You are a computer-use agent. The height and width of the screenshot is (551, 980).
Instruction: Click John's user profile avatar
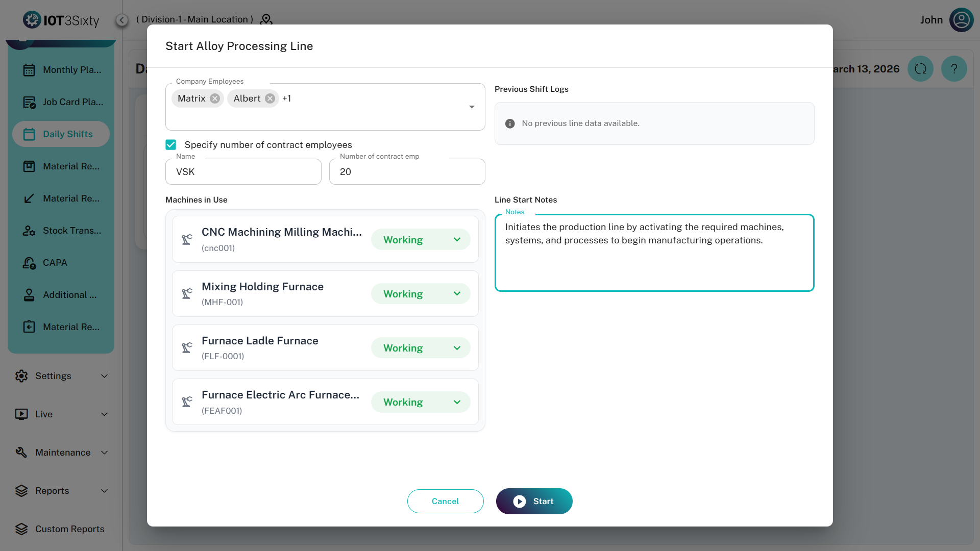961,20
